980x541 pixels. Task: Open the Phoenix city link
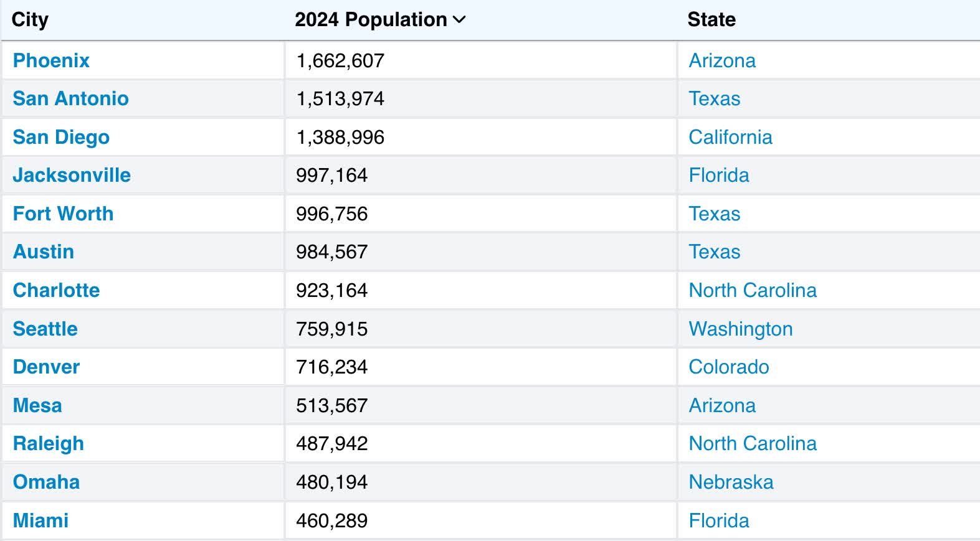click(51, 60)
